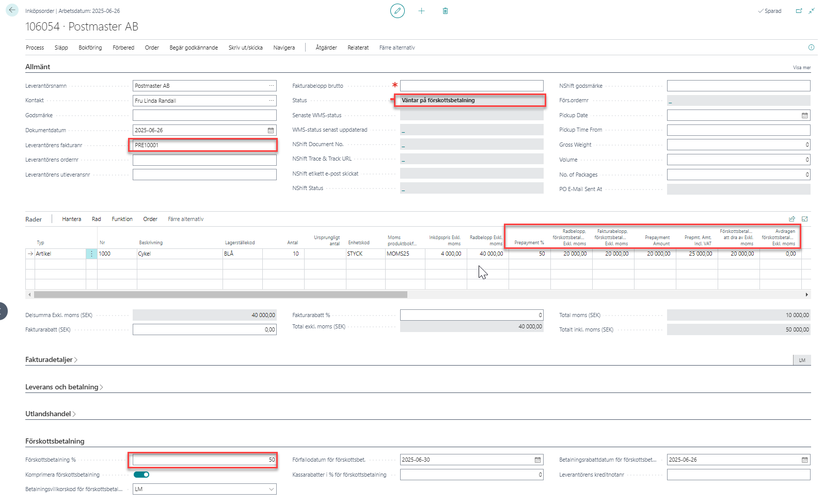Click the info icon at right of menu
Image resolution: width=824 pixels, height=504 pixels.
pyautogui.click(x=811, y=48)
